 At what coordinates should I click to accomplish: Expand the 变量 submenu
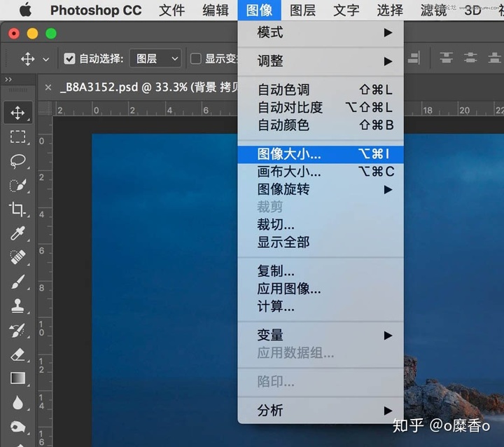click(321, 336)
